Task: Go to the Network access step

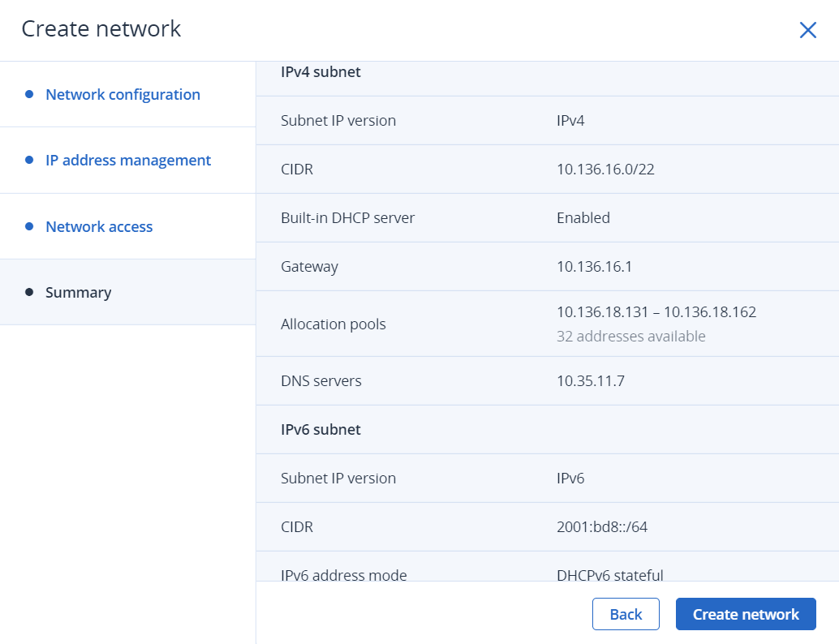Action: coord(98,226)
